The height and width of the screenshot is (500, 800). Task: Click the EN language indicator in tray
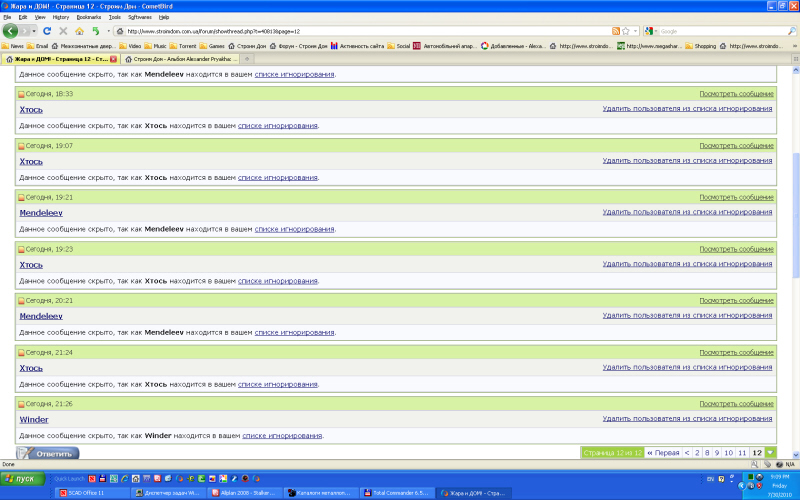[710, 479]
